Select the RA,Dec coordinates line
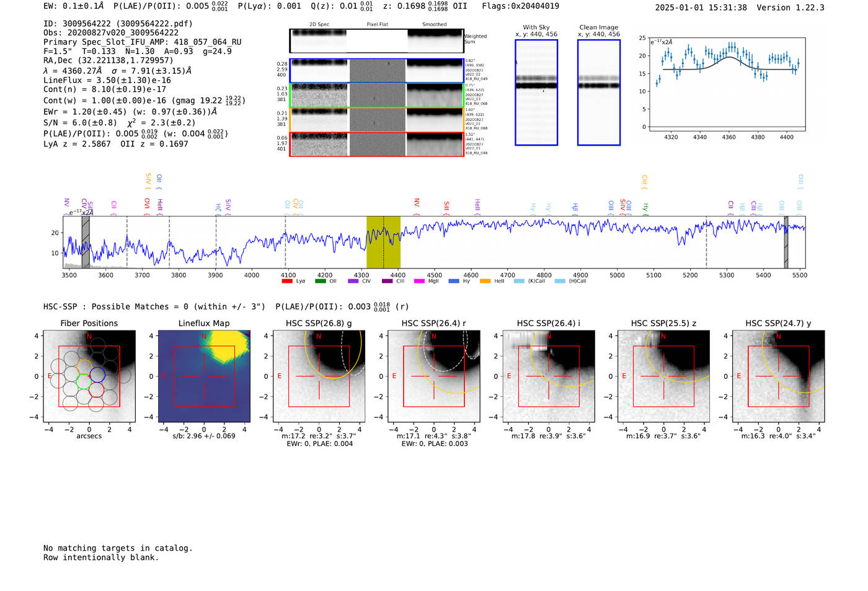The width and height of the screenshot is (868, 591). [108, 60]
